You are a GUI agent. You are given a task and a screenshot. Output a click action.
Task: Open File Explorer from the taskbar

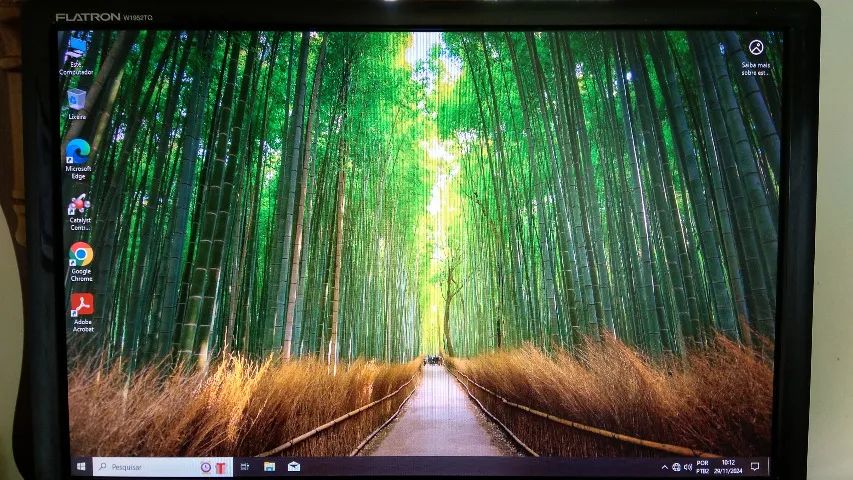pyautogui.click(x=270, y=467)
